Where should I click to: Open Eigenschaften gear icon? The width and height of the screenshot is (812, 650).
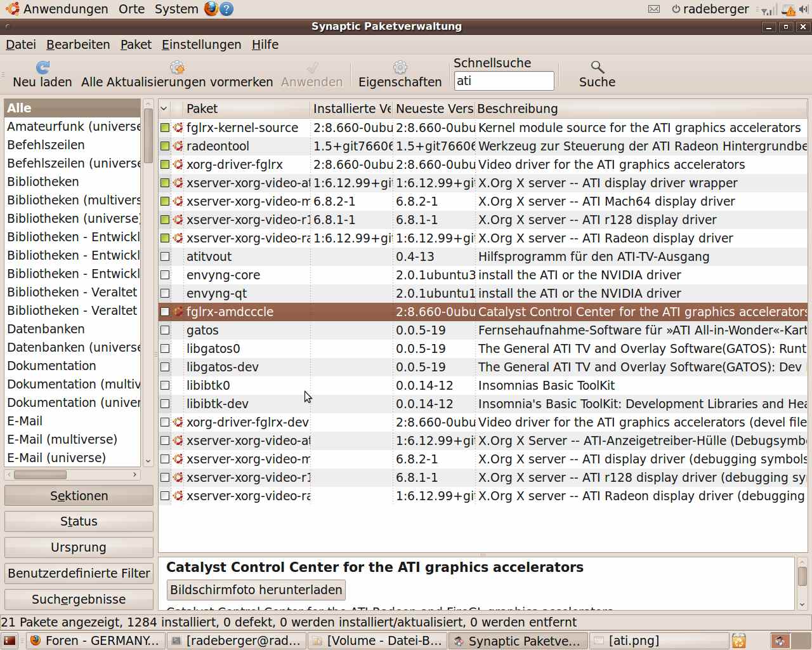[400, 67]
